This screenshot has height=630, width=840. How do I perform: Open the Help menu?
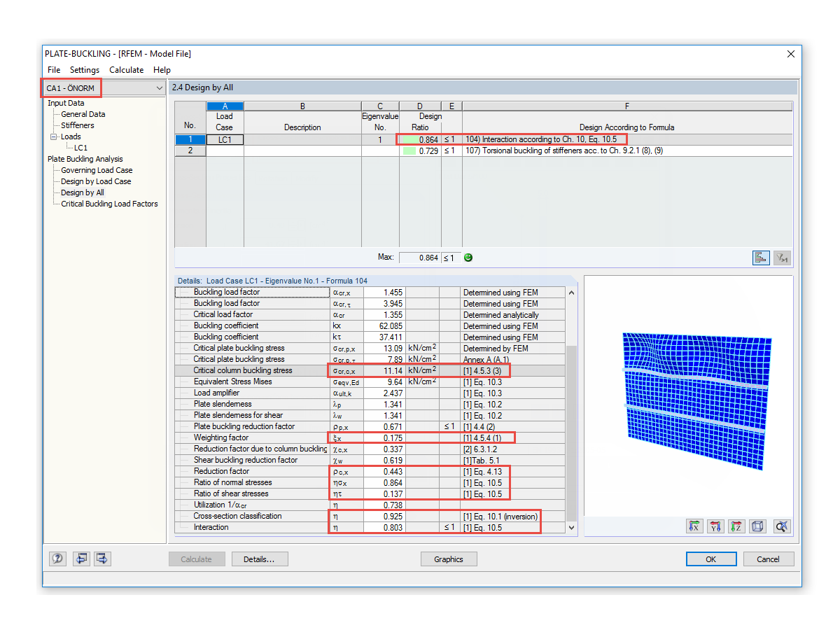[x=162, y=70]
